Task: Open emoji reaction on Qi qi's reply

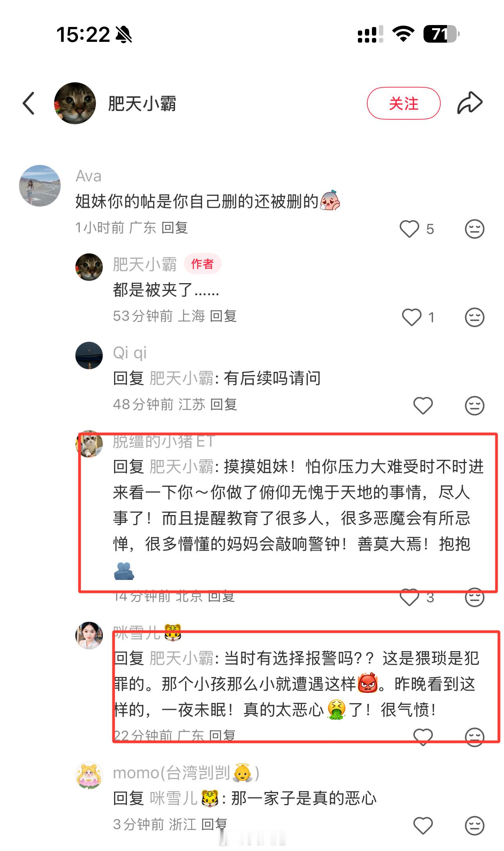Action: 474,406
